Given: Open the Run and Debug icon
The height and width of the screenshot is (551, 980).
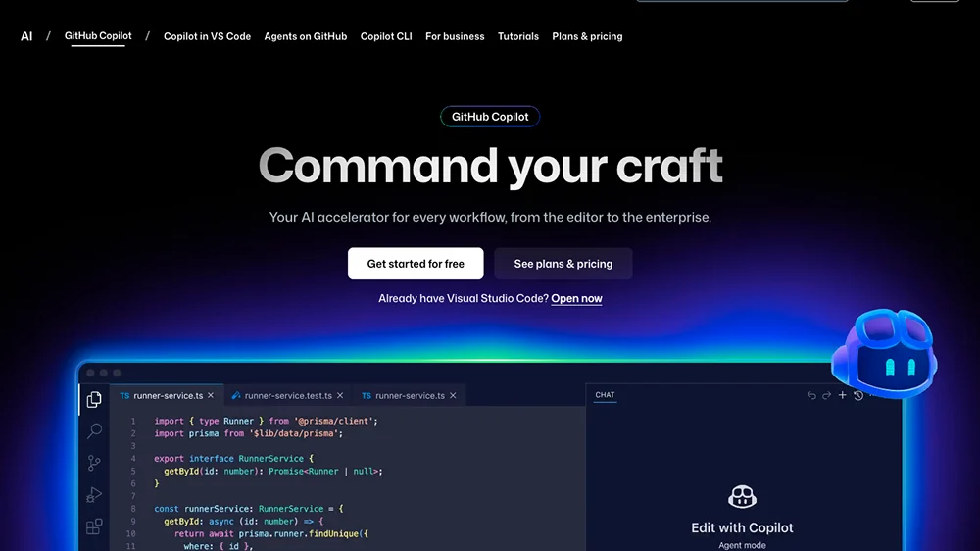Looking at the screenshot, I should tap(94, 495).
